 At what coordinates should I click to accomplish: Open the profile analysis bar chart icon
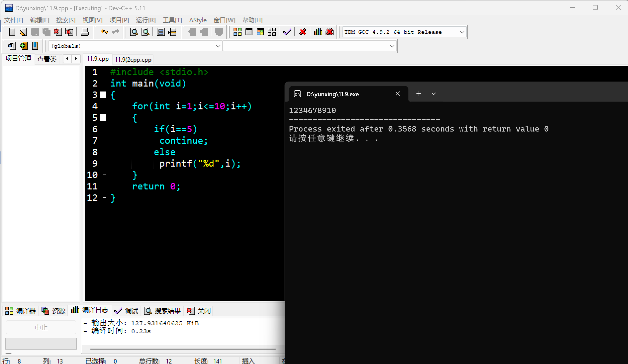click(318, 32)
